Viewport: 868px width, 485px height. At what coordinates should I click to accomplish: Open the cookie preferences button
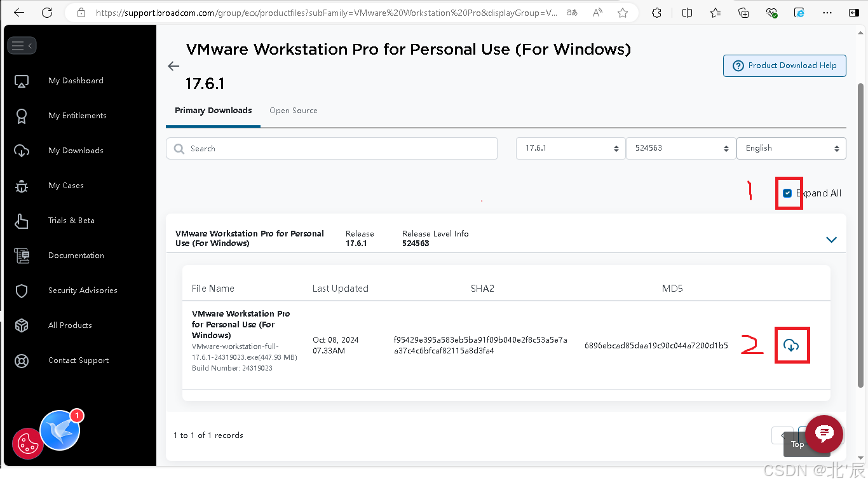tap(27, 444)
